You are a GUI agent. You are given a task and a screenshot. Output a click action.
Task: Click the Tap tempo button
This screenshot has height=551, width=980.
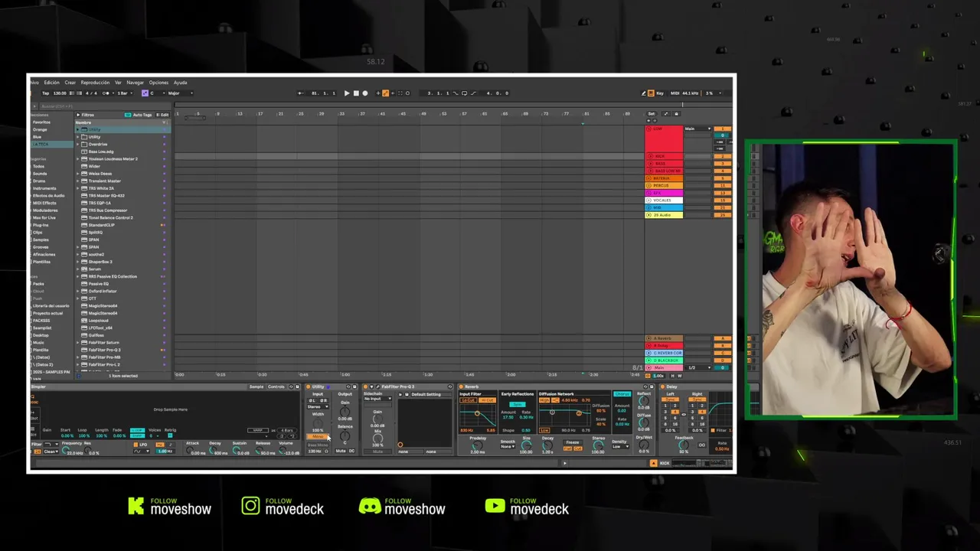tap(45, 93)
